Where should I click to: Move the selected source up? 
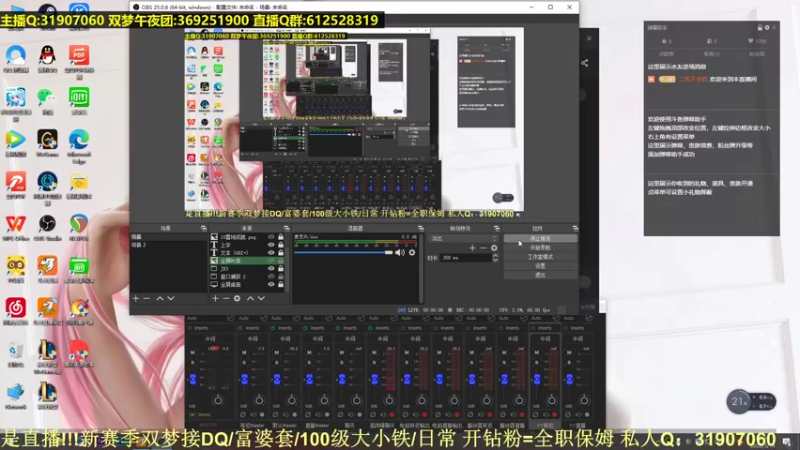250,298
